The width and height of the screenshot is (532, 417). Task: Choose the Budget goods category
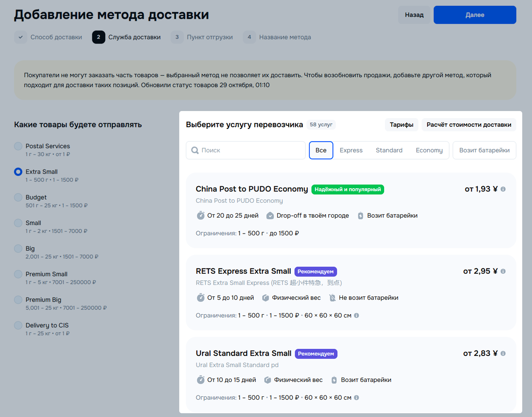pyautogui.click(x=18, y=197)
